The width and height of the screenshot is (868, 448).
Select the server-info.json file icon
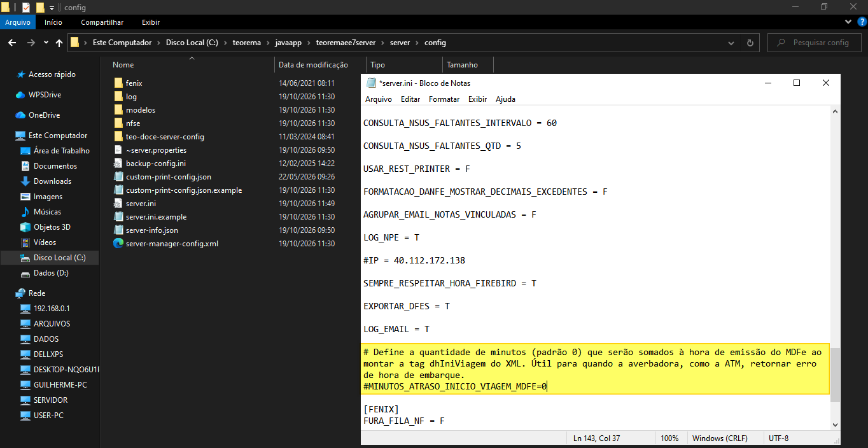118,230
